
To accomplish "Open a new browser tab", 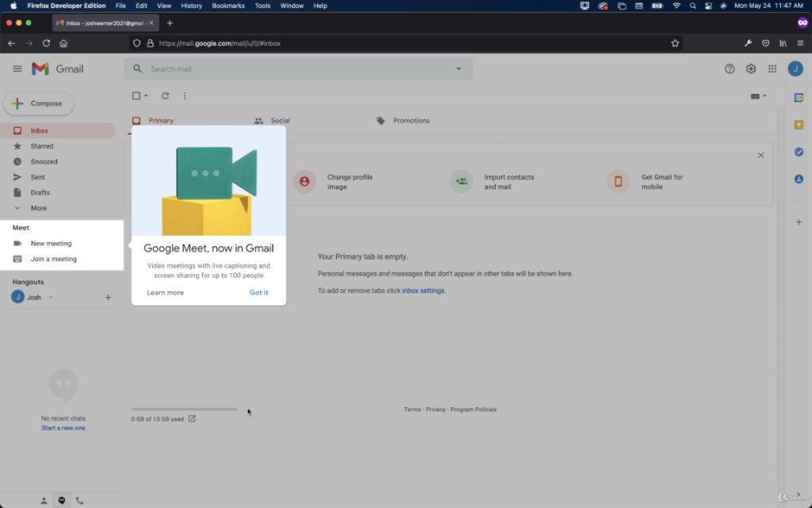I will click(170, 23).
